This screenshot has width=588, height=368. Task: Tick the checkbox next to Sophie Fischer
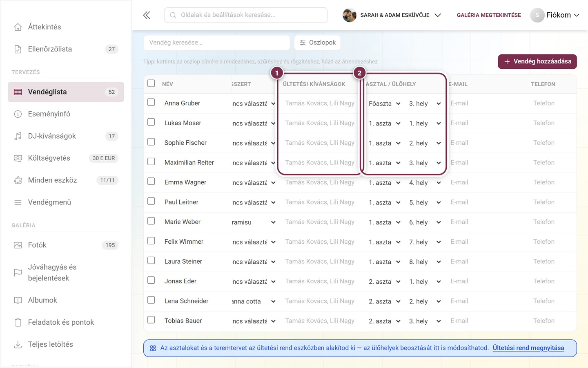click(x=151, y=142)
